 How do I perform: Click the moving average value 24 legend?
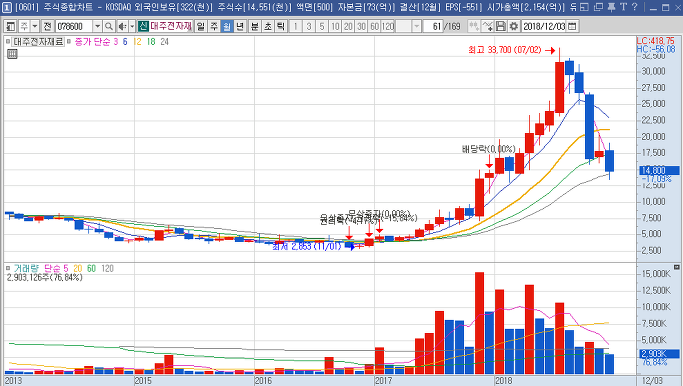tap(164, 42)
